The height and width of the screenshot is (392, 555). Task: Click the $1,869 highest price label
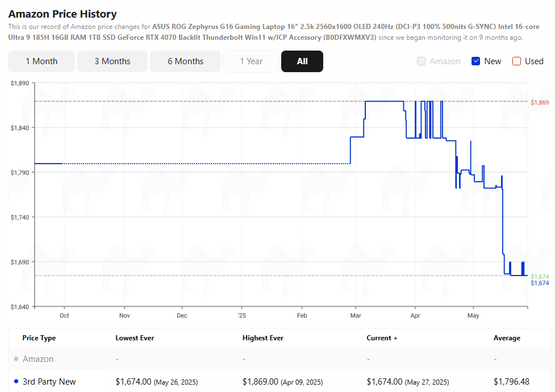pos(540,102)
